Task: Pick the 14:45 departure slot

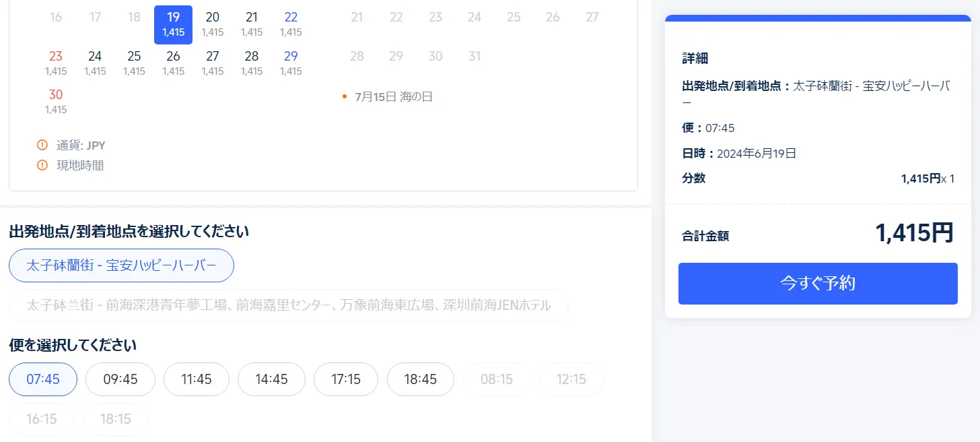Action: click(x=271, y=379)
